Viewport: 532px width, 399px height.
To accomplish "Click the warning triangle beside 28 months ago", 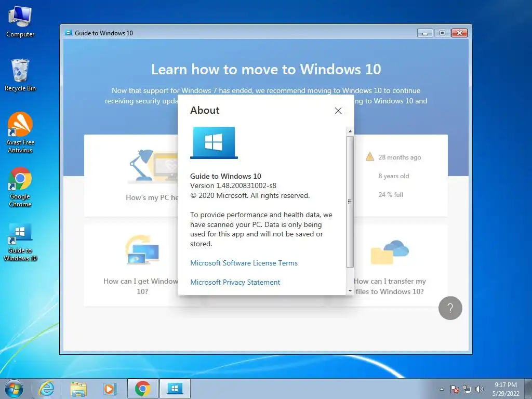I will [x=370, y=157].
